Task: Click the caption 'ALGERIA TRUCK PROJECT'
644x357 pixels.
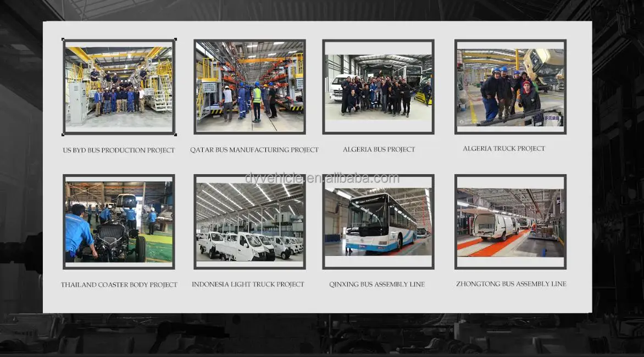Action: 504,148
